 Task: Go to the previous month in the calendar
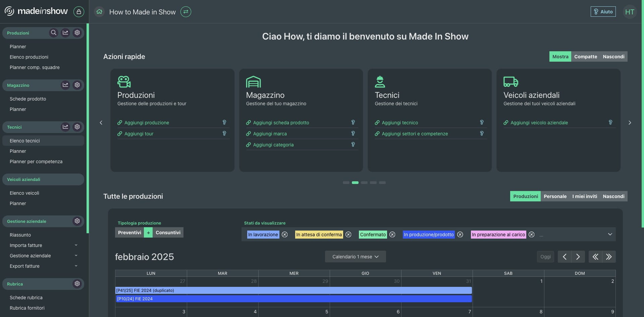coord(565,257)
